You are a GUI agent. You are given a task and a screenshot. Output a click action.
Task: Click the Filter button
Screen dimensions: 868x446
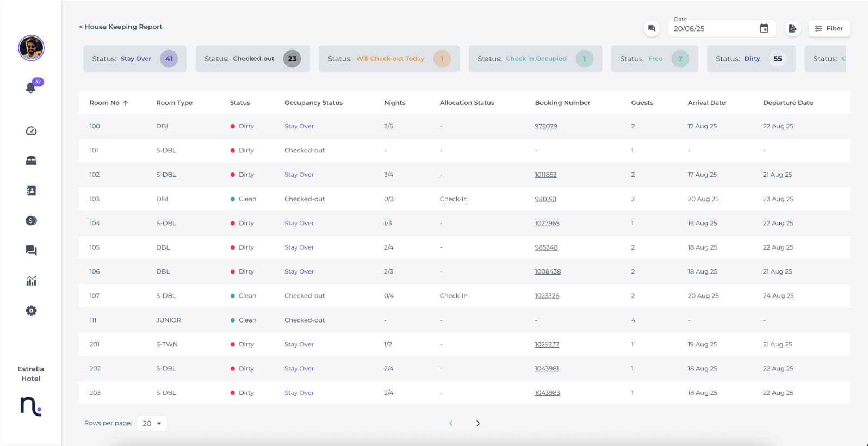829,29
